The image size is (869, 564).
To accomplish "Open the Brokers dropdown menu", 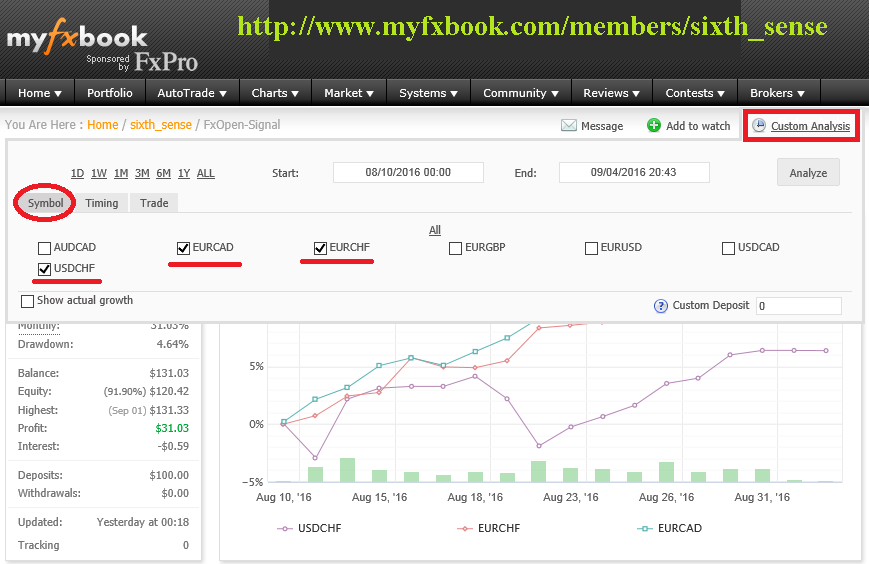I will click(777, 93).
